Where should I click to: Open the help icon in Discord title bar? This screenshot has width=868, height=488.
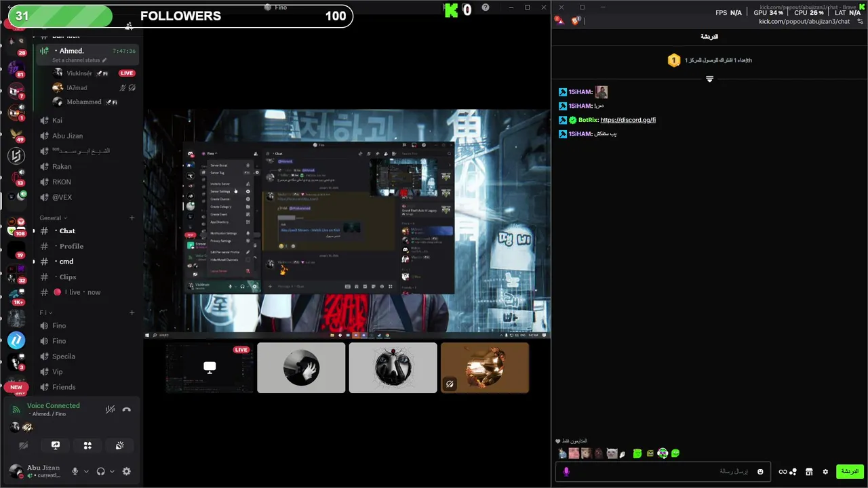coord(486,7)
